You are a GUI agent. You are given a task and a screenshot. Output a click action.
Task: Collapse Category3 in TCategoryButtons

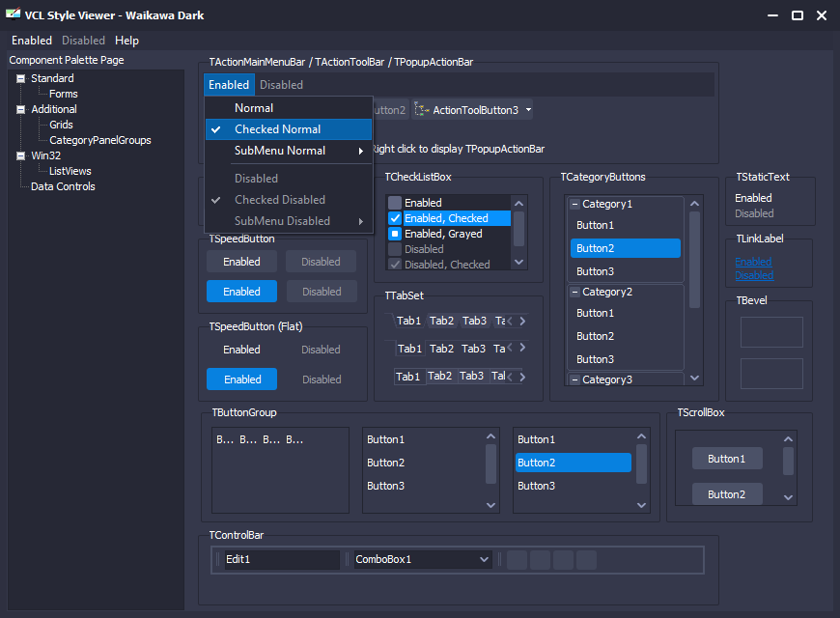tap(574, 380)
